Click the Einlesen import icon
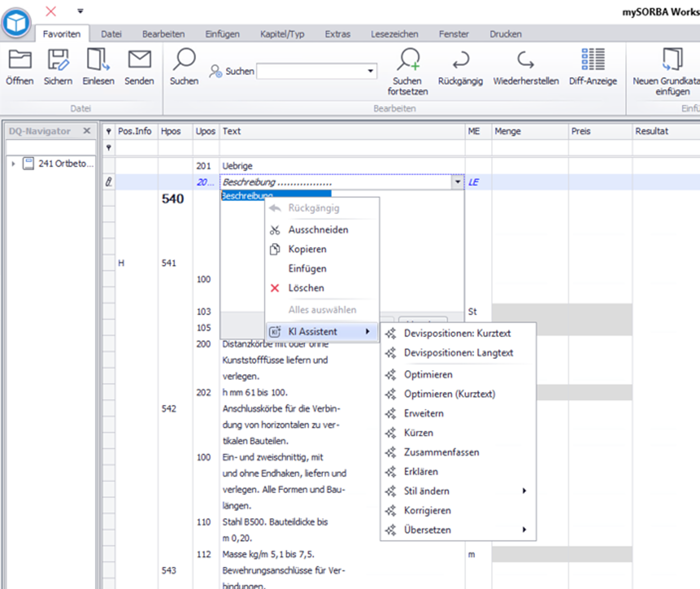Screen dimensions: 700x589 [98, 60]
